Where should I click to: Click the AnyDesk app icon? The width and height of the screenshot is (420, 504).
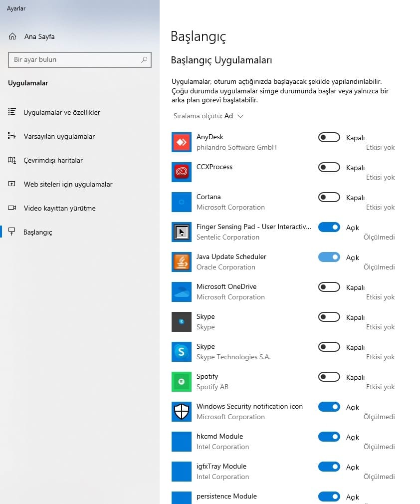(181, 142)
